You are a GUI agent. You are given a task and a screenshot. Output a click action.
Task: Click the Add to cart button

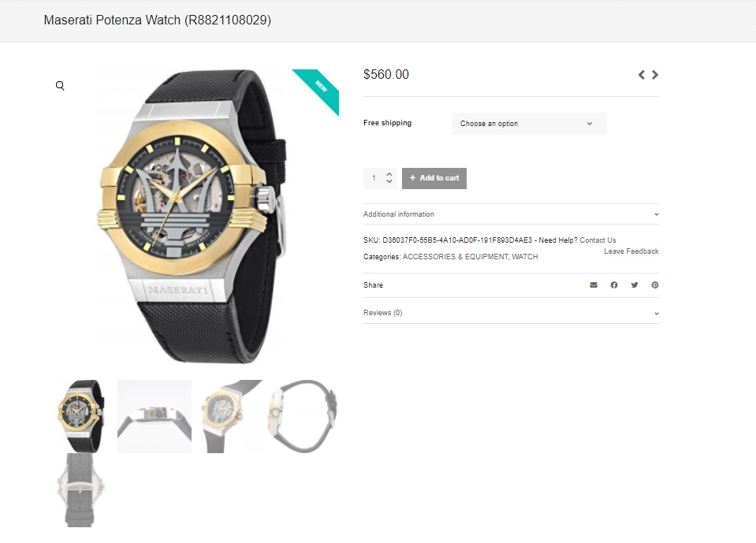[434, 178]
